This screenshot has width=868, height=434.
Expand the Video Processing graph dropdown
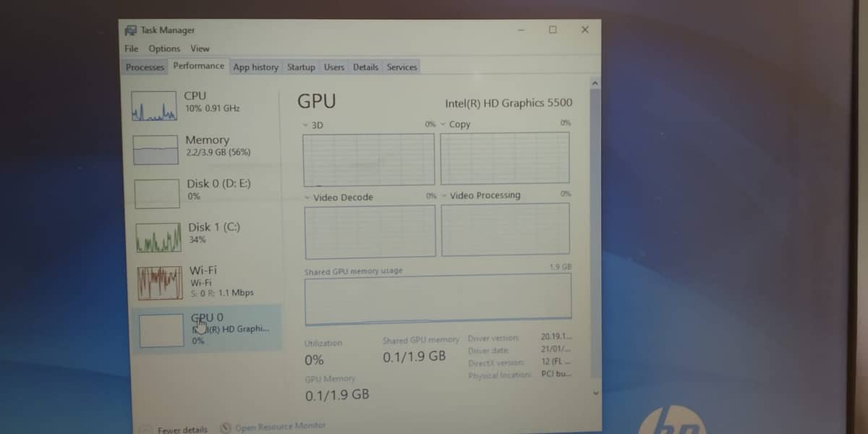pos(444,195)
